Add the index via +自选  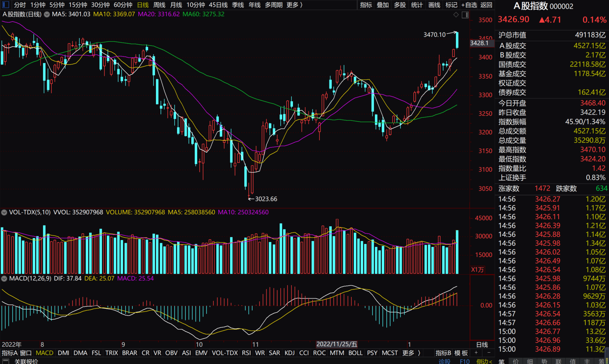pos(469,5)
